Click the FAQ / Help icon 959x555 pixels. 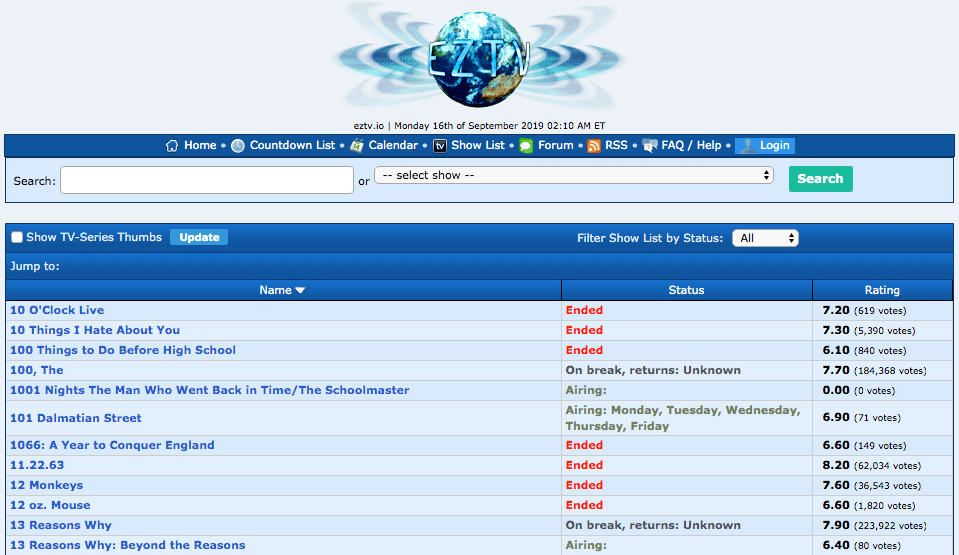[650, 146]
